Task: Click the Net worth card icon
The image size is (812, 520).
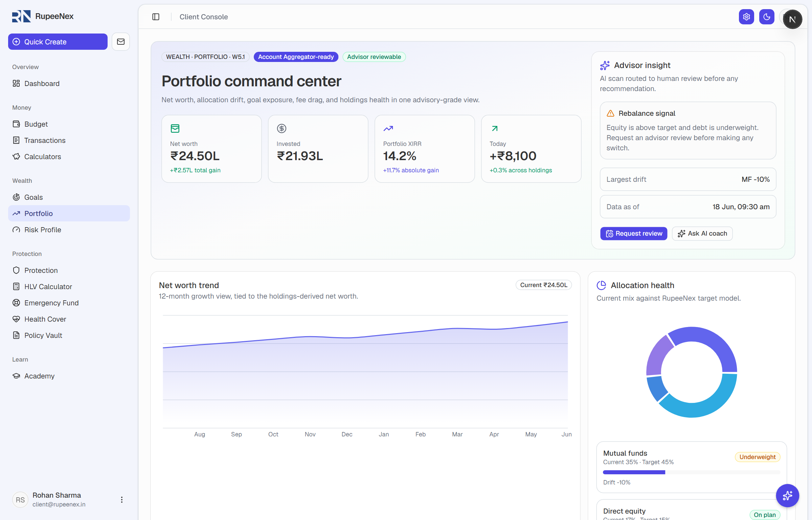Action: pos(175,128)
